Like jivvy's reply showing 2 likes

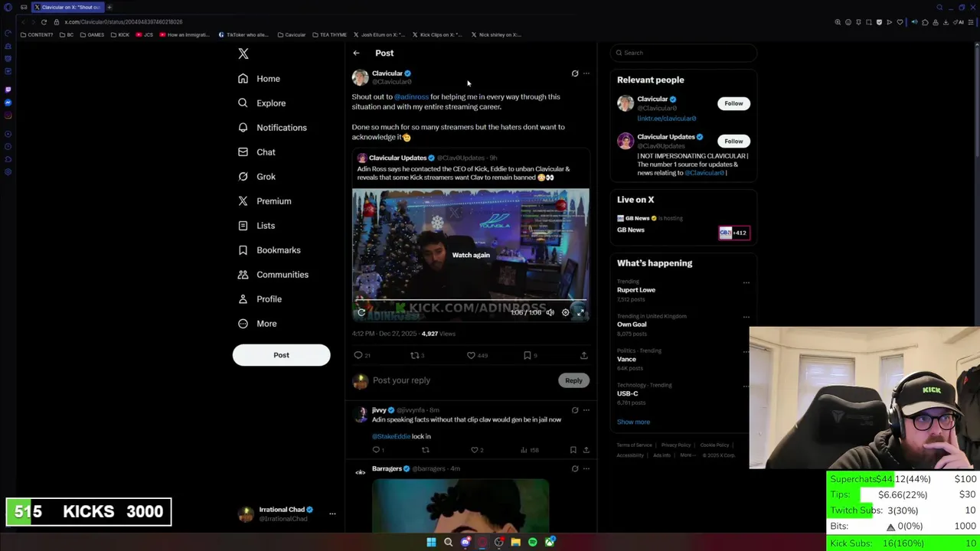pos(476,450)
